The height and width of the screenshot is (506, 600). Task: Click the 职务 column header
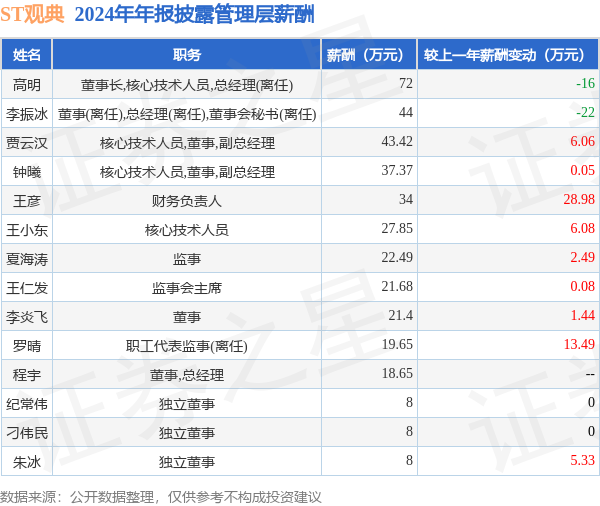pos(187,55)
